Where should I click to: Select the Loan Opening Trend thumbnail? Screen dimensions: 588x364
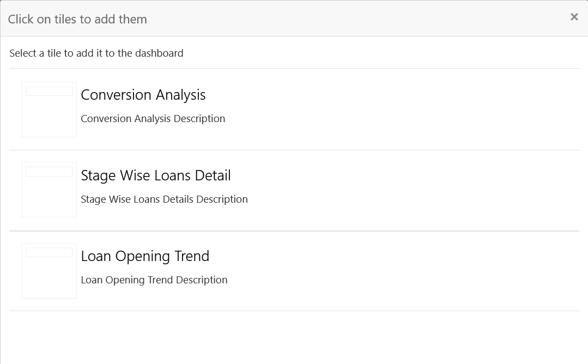click(49, 271)
